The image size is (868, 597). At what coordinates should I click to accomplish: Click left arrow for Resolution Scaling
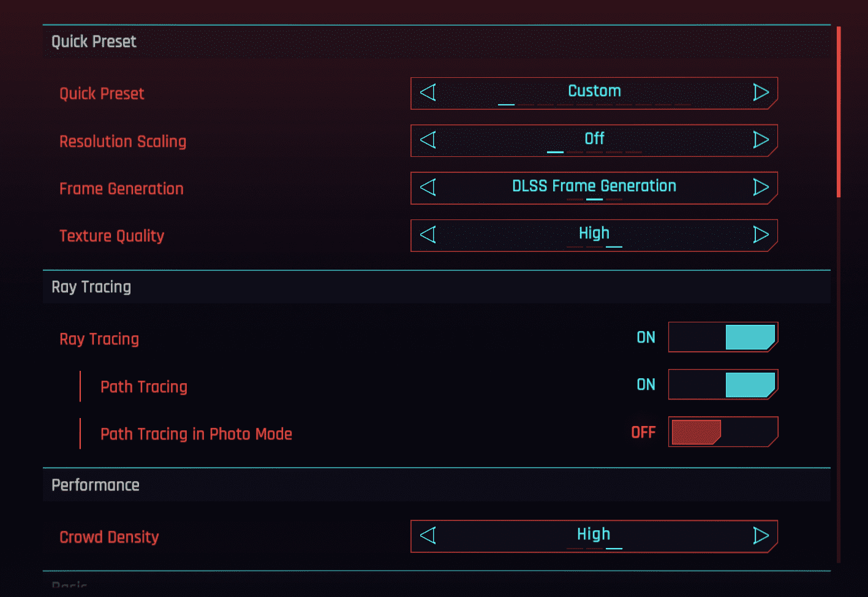(428, 140)
